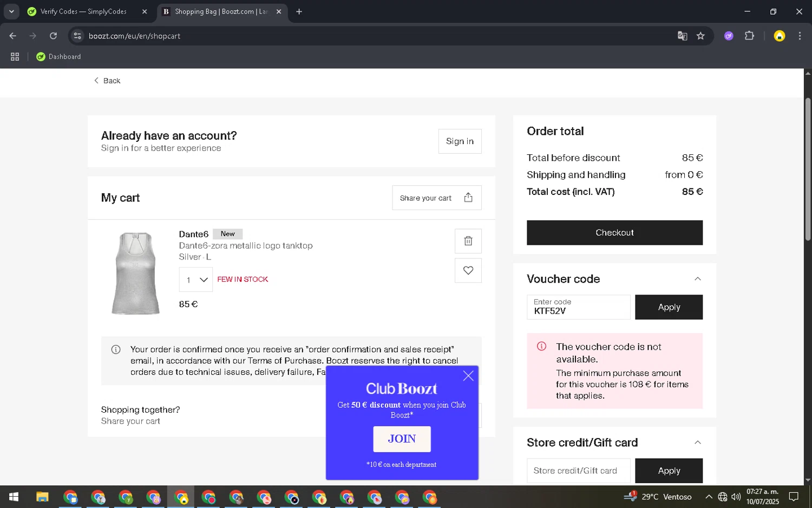The height and width of the screenshot is (508, 812).
Task: Collapse the Store credit/Gift card section
Action: (697, 442)
